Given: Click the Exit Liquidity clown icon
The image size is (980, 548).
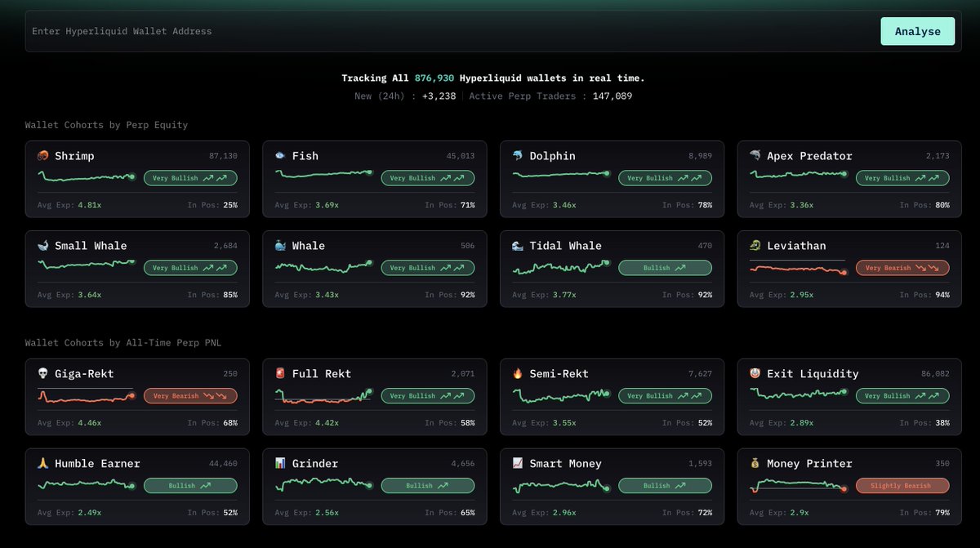Looking at the screenshot, I should (755, 374).
